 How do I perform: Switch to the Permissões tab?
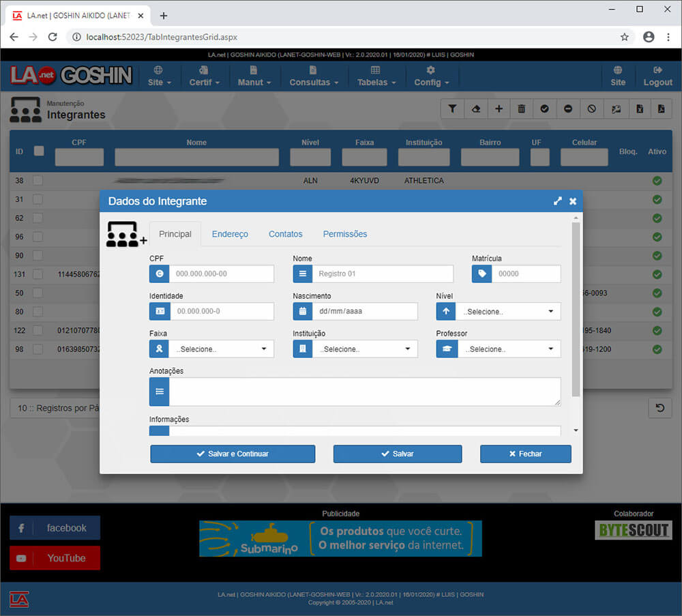(344, 234)
